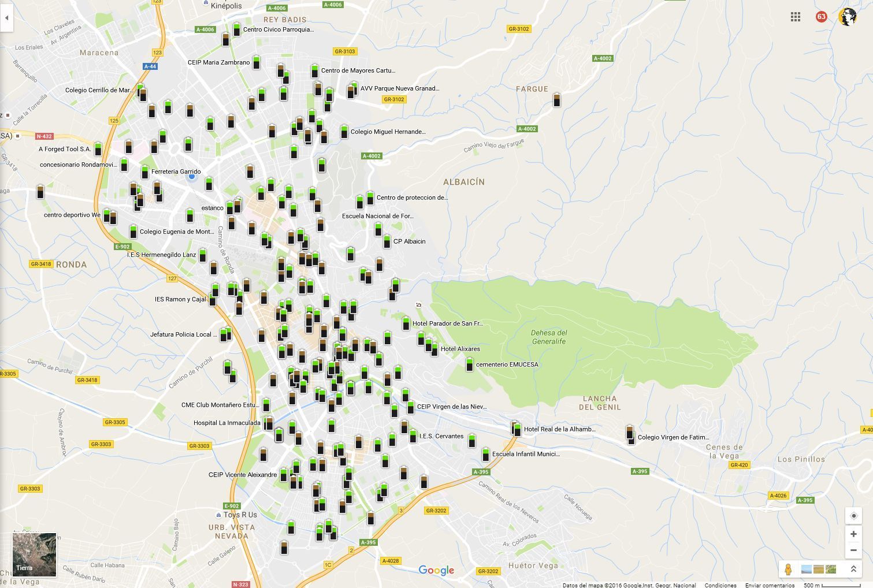The height and width of the screenshot is (588, 873).
Task: Pick the Street View pegman
Action: 788,570
